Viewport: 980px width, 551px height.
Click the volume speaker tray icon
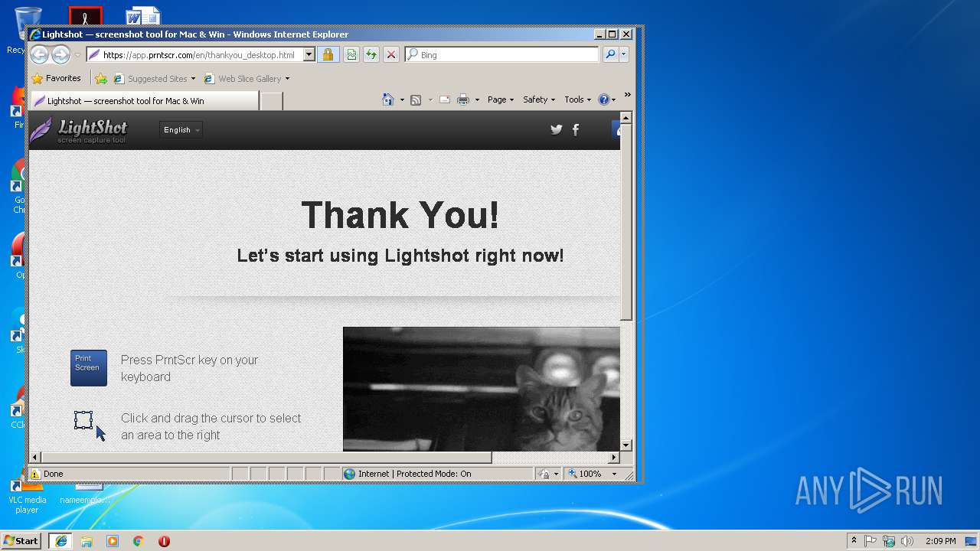pyautogui.click(x=907, y=541)
